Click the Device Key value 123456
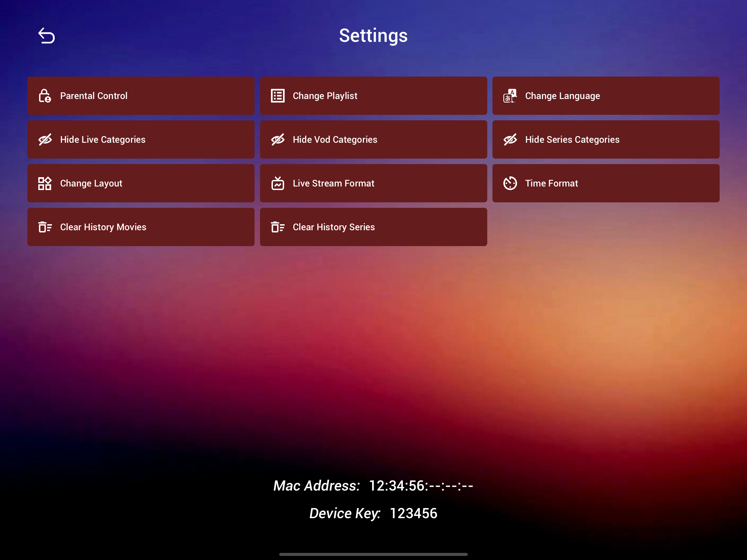The image size is (747, 560). coord(413,514)
